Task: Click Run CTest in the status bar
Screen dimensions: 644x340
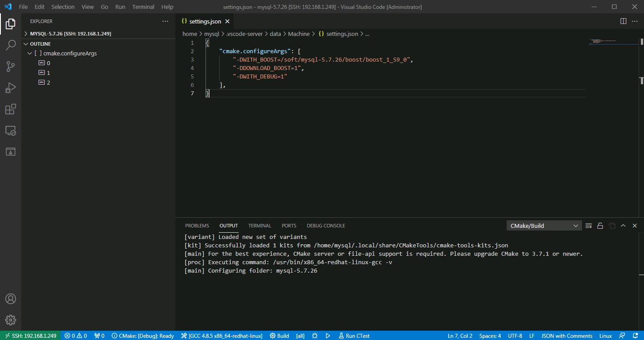Action: tap(354, 336)
